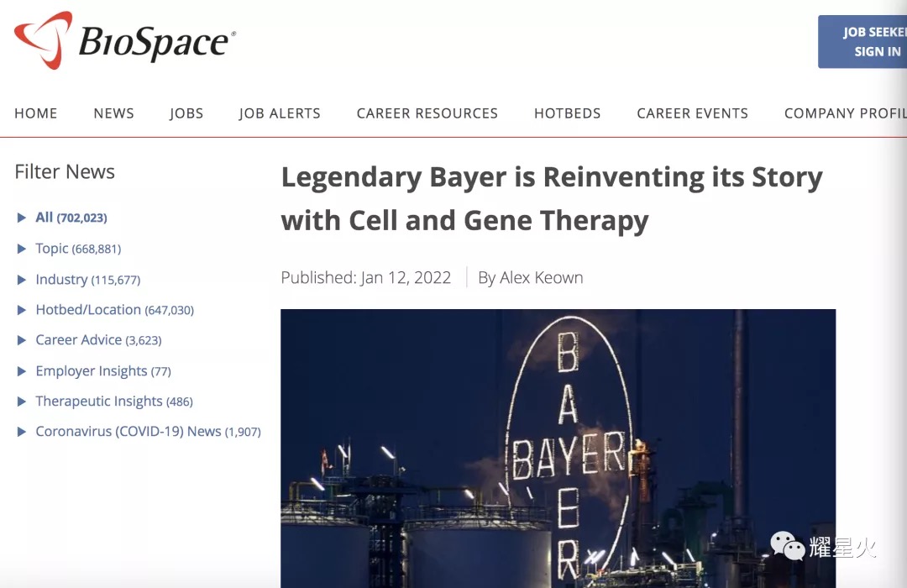Click the author name Alex Keown

coord(542,278)
